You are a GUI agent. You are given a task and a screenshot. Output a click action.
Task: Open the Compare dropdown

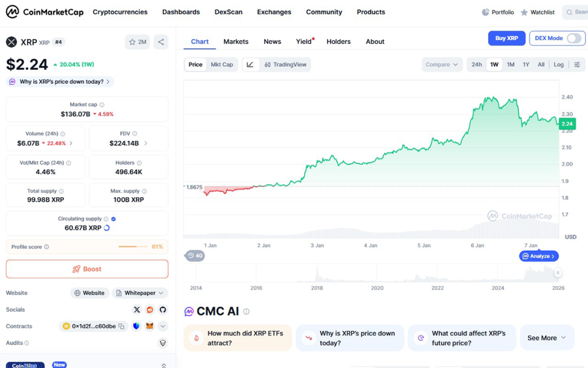coord(442,64)
